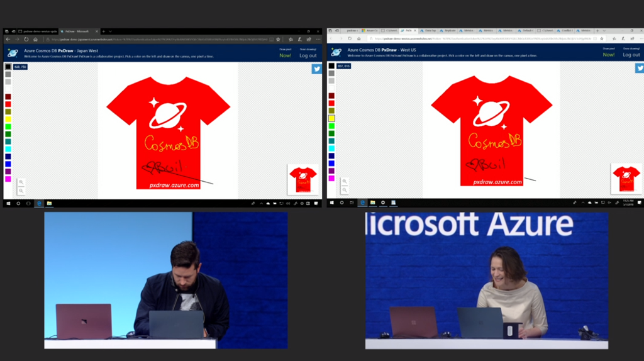The height and width of the screenshot is (361, 644).
Task: Zoom in on West US canvas
Action: point(345,182)
